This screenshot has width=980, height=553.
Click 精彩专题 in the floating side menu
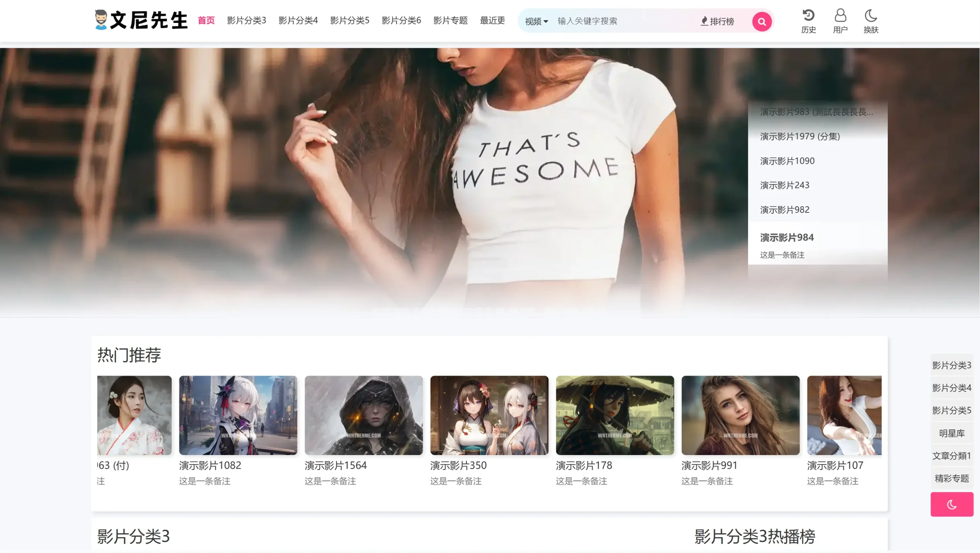pyautogui.click(x=952, y=478)
